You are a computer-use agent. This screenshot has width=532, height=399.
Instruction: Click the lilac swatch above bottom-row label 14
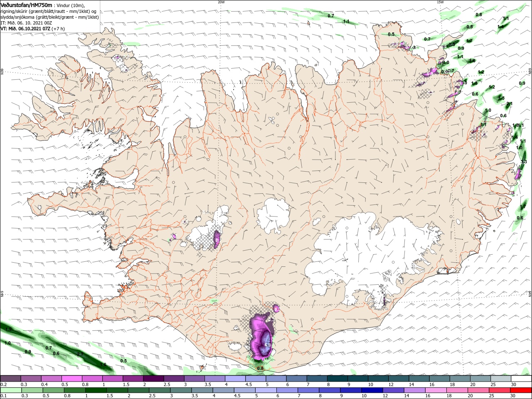(415, 391)
